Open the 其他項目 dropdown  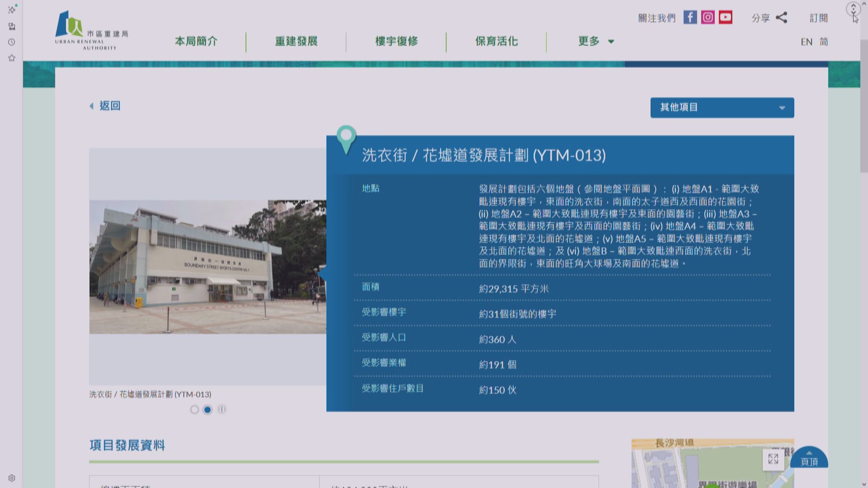(722, 108)
